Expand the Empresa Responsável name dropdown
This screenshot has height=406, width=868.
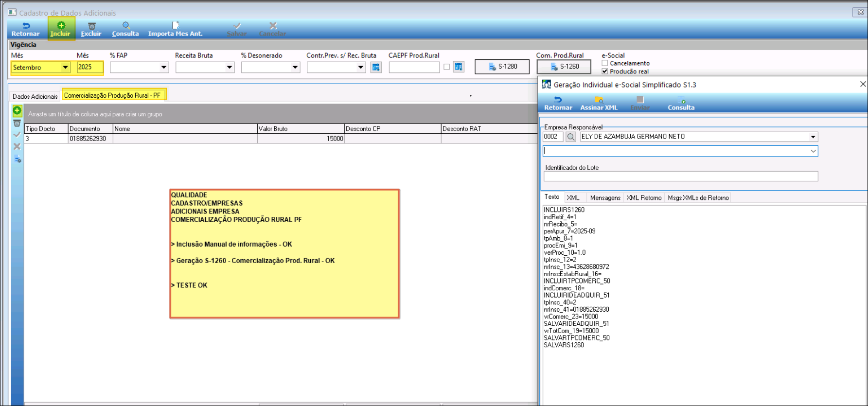click(x=813, y=137)
